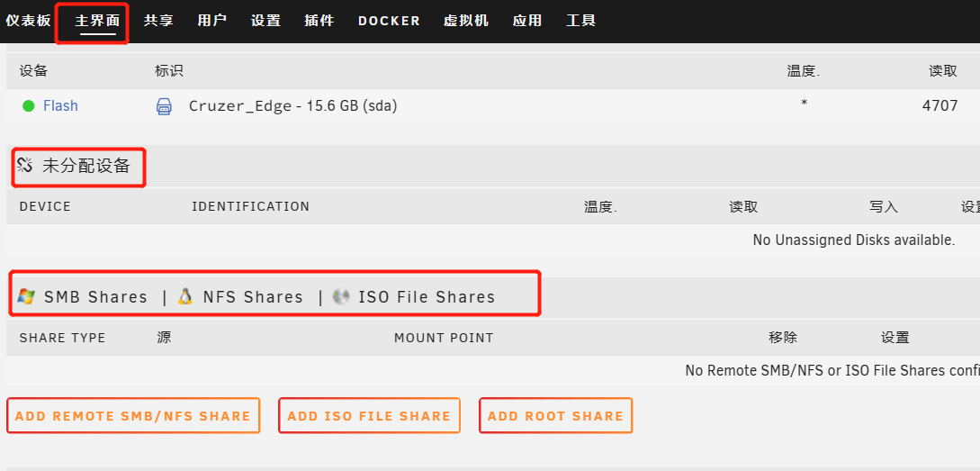980x471 pixels.
Task: Click the unassigned devices refresh icon
Action: click(x=25, y=165)
